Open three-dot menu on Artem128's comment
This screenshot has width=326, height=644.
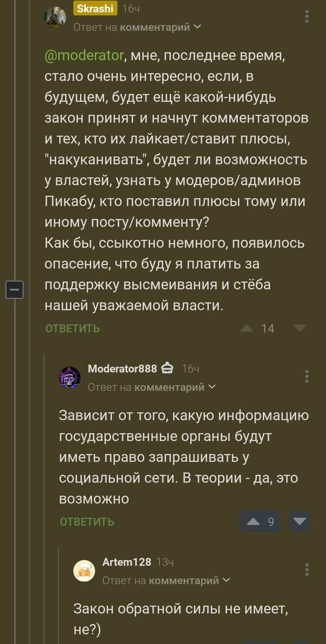307,569
